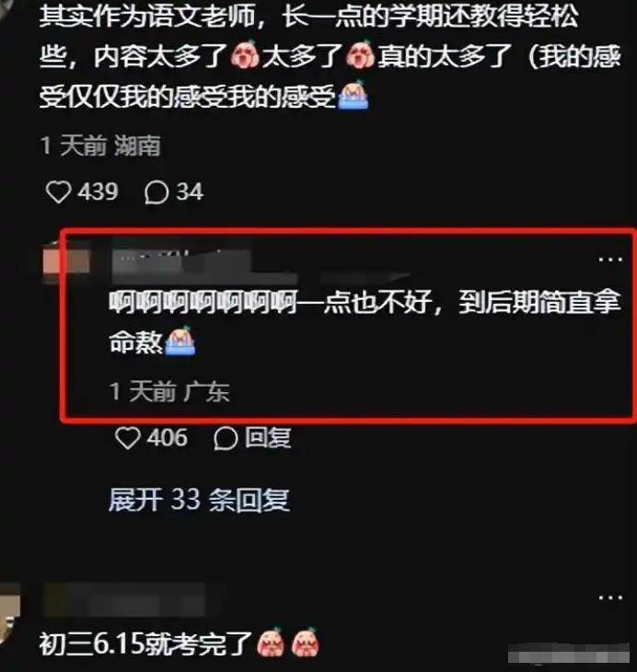Click the 1天前 湖南 timestamp

tap(101, 145)
